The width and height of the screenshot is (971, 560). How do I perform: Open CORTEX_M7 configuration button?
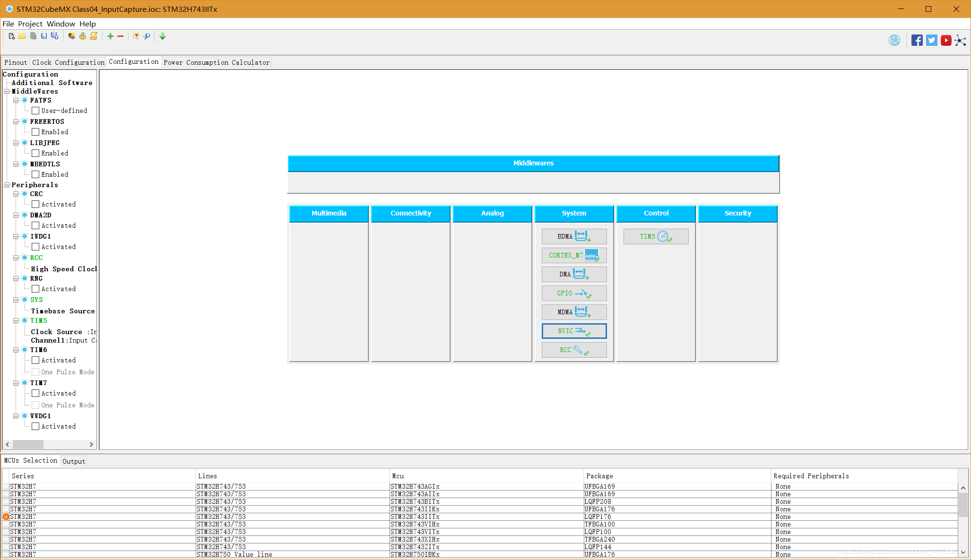tap(574, 255)
